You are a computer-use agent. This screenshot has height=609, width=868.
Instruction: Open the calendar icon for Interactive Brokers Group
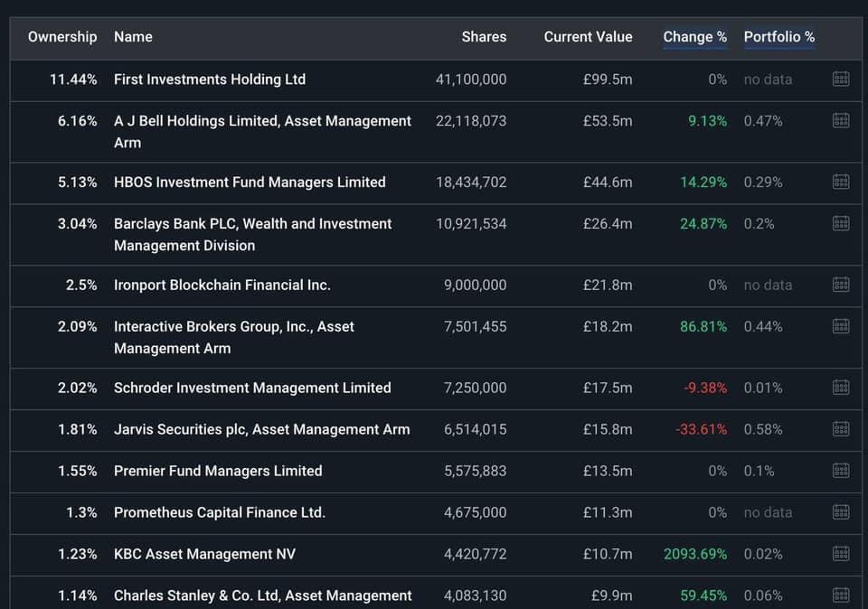pos(841,325)
